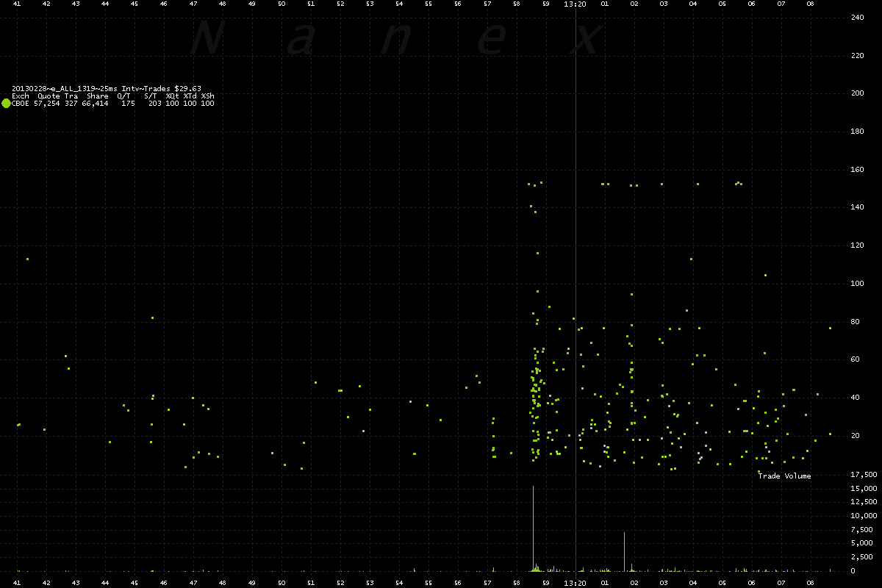Click the S/T value "203"
Image resolution: width=882 pixels, height=588 pixels.
154,104
